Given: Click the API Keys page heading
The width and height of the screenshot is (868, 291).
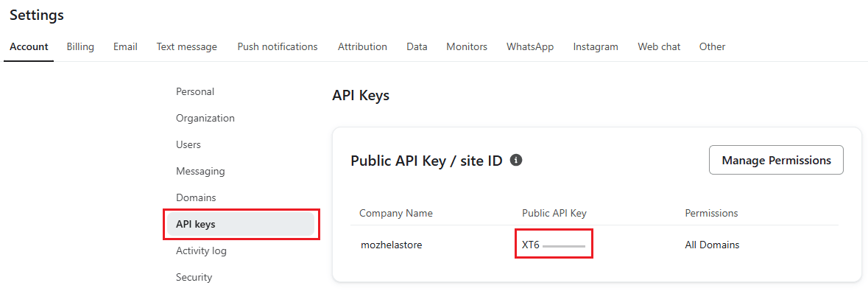Looking at the screenshot, I should coord(361,95).
